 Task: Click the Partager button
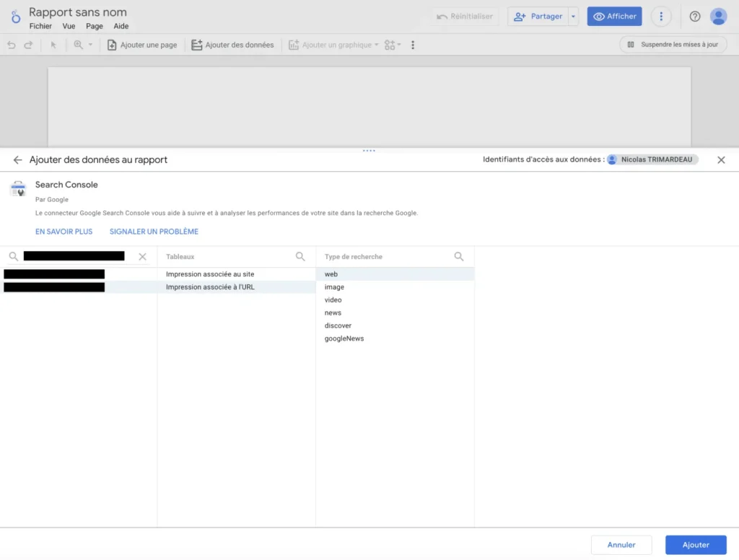(538, 17)
